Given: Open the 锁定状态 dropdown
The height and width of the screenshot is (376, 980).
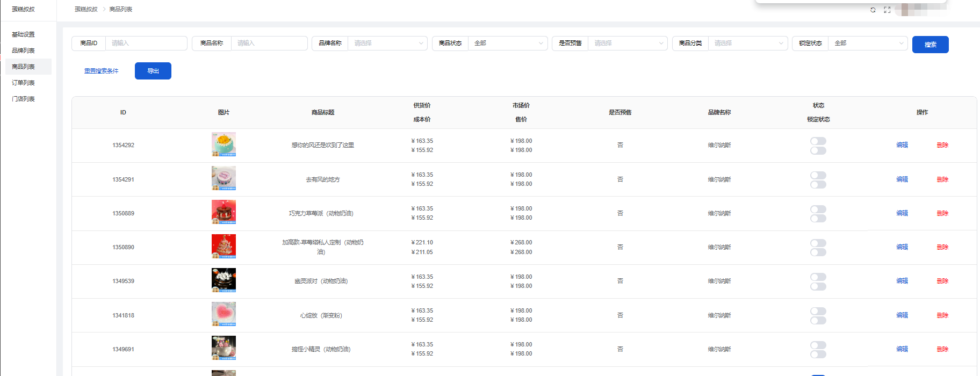Looking at the screenshot, I should [x=867, y=43].
